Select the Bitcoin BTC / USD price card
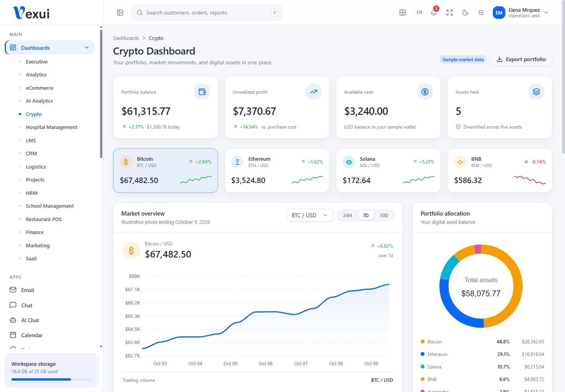The height and width of the screenshot is (392, 565). pos(166,171)
